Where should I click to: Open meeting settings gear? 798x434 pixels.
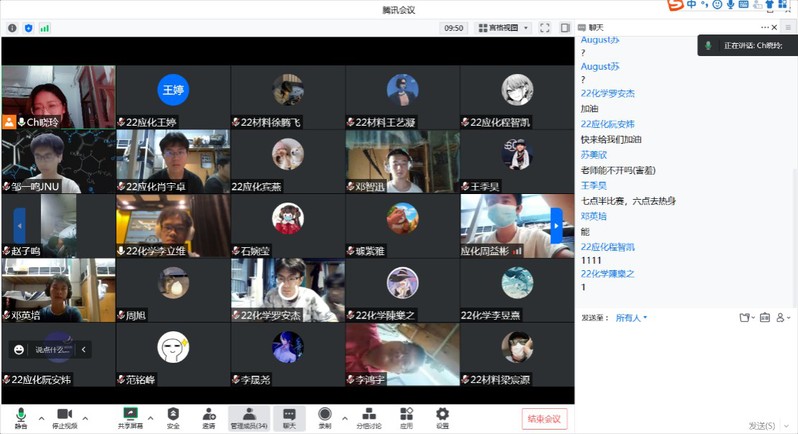point(442,416)
